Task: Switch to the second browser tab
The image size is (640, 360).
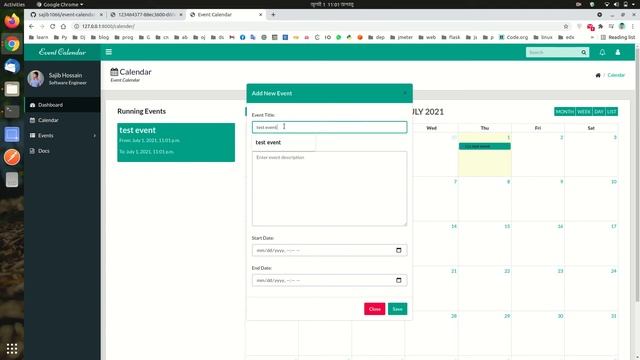Action: [x=147, y=15]
